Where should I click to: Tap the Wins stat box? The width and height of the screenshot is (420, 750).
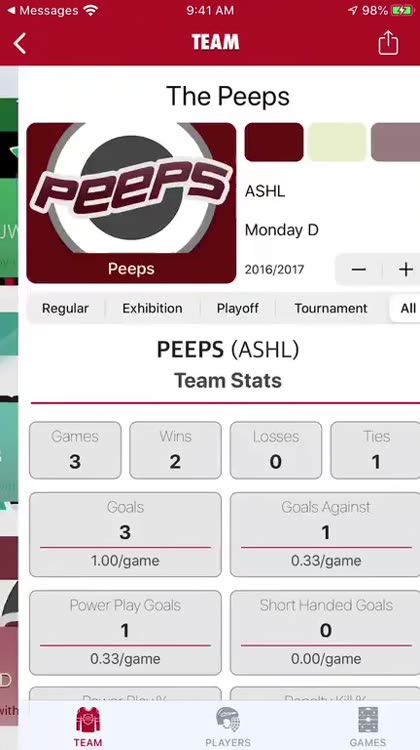[x=175, y=450]
